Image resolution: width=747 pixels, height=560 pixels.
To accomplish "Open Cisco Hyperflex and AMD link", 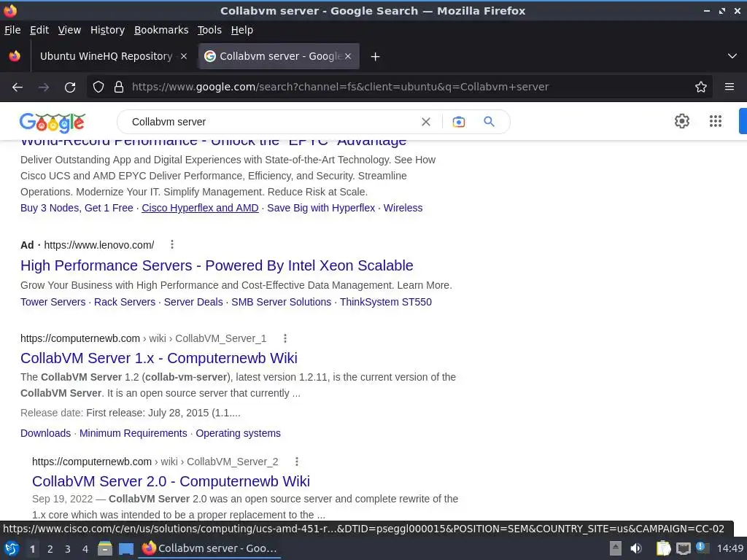I will [x=200, y=208].
